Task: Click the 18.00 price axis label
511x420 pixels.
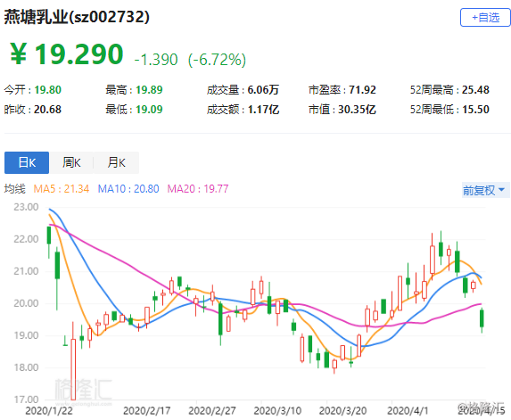Action: click(26, 367)
